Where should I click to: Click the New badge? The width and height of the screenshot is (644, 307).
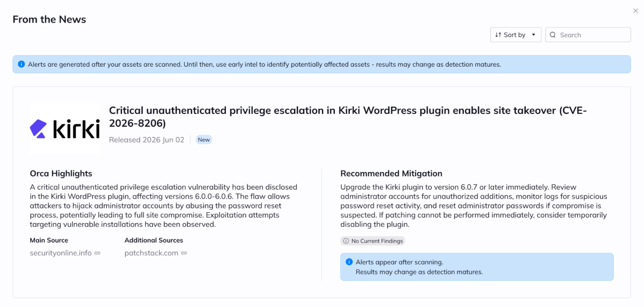tap(204, 140)
